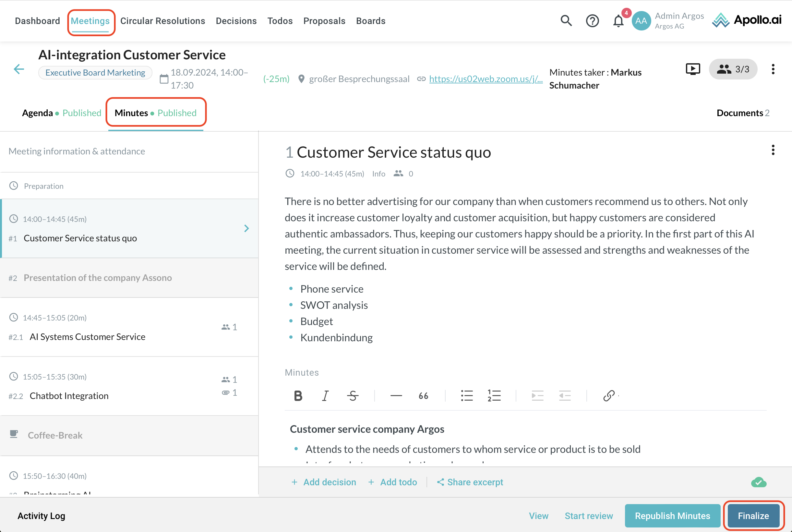This screenshot has width=792, height=532.
Task: Open the help question mark icon
Action: (592, 21)
